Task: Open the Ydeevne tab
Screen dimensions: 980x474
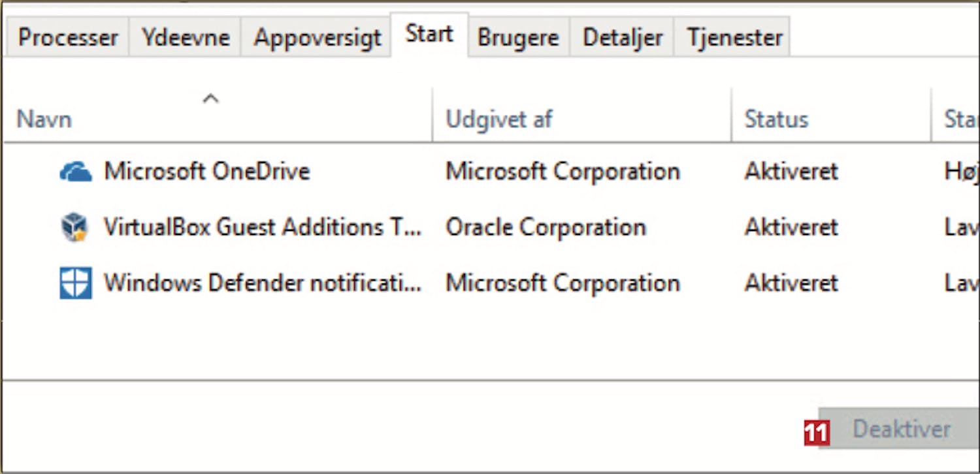Action: 186,37
